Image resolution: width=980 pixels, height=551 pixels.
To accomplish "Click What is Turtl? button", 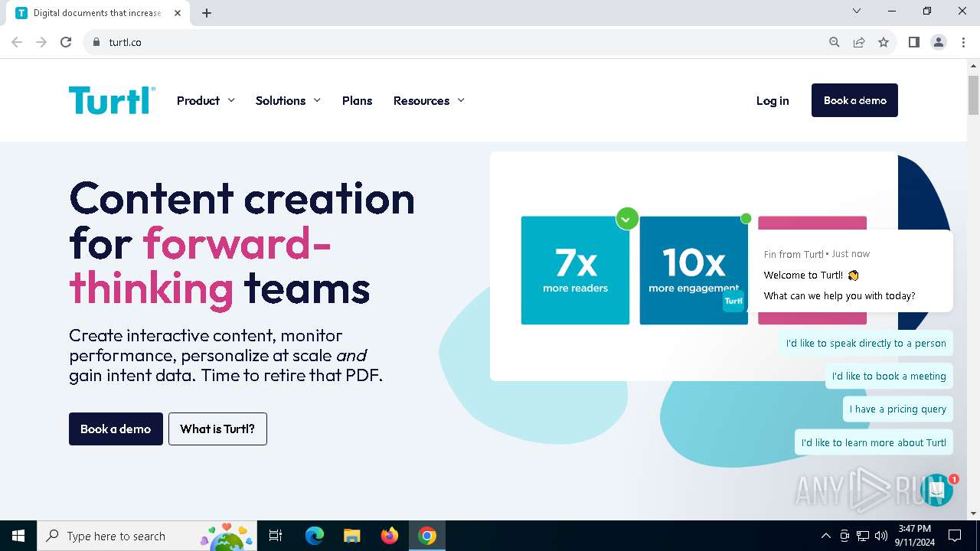I will click(217, 429).
